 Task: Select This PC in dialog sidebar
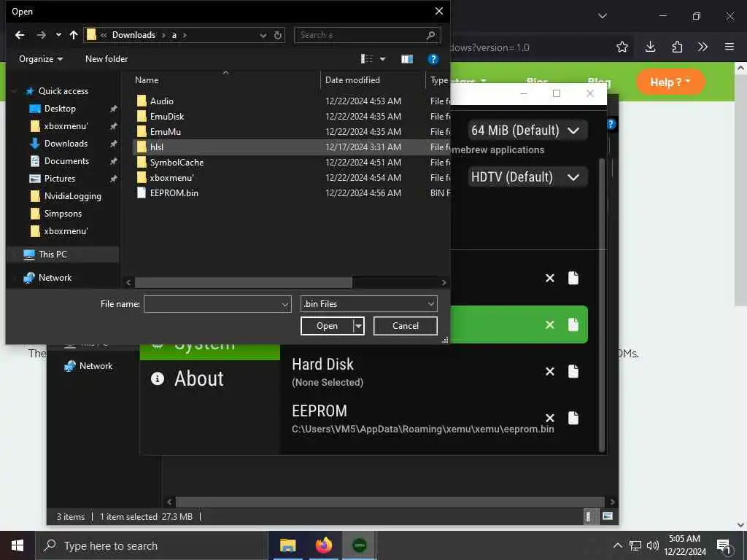point(53,254)
